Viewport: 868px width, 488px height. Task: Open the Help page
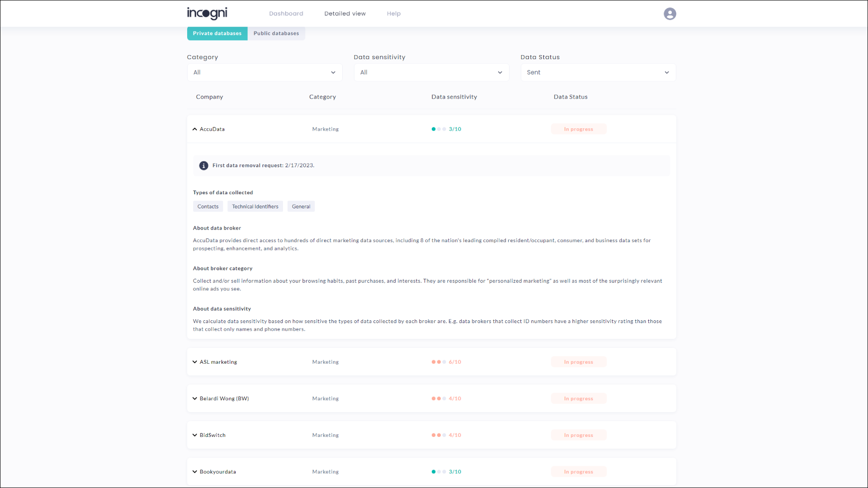(394, 14)
